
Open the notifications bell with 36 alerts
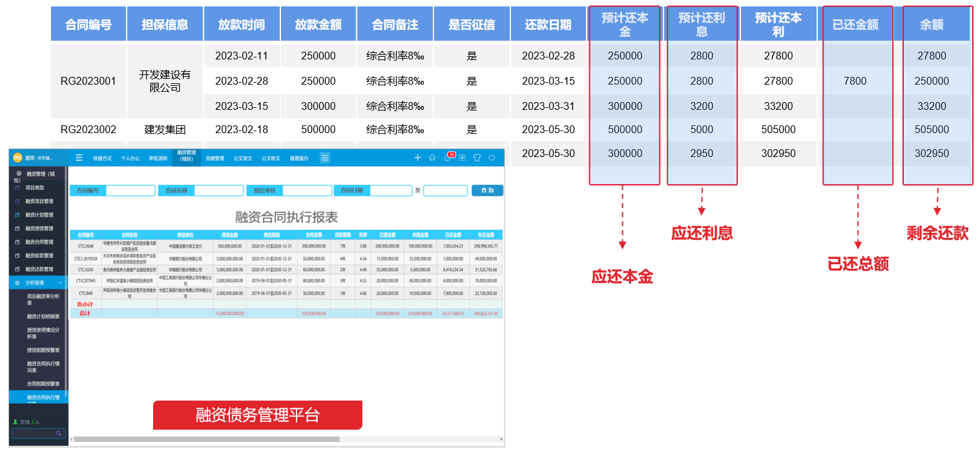(447, 158)
